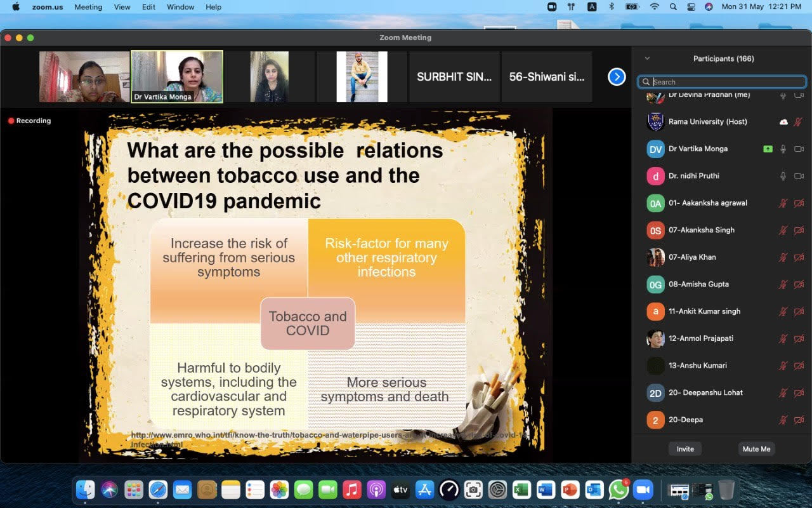
Task: Collapse the Participants panel chevron
Action: [647, 58]
